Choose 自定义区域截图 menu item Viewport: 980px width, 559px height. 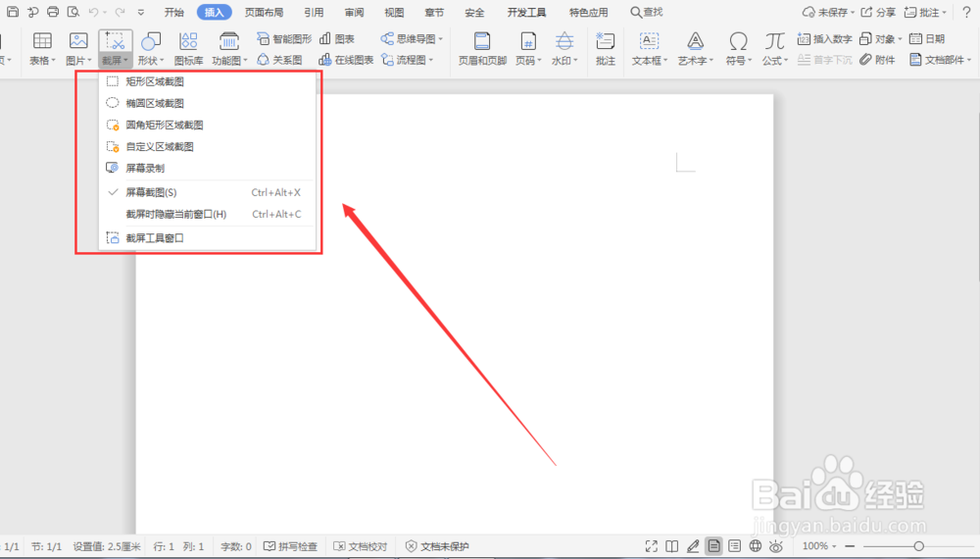[x=207, y=147]
